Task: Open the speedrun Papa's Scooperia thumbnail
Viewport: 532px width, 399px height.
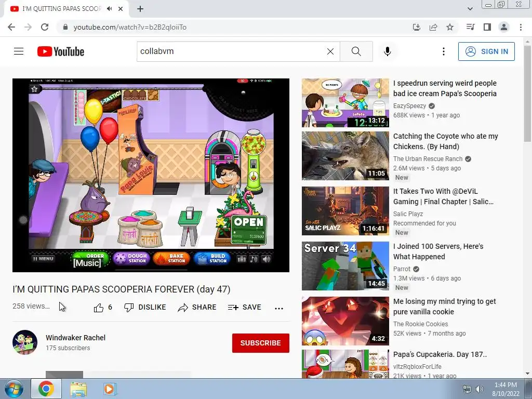Action: click(x=345, y=103)
